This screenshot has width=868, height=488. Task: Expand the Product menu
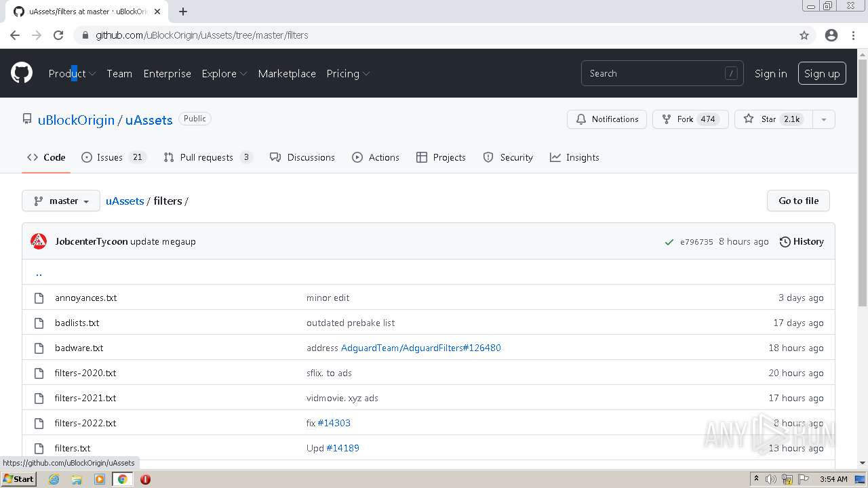(x=72, y=73)
